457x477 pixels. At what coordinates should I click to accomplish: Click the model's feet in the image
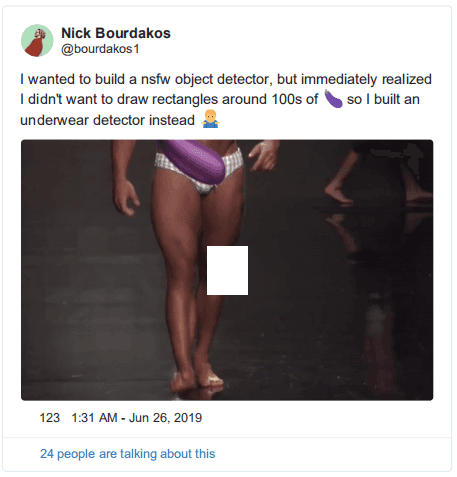[196, 380]
